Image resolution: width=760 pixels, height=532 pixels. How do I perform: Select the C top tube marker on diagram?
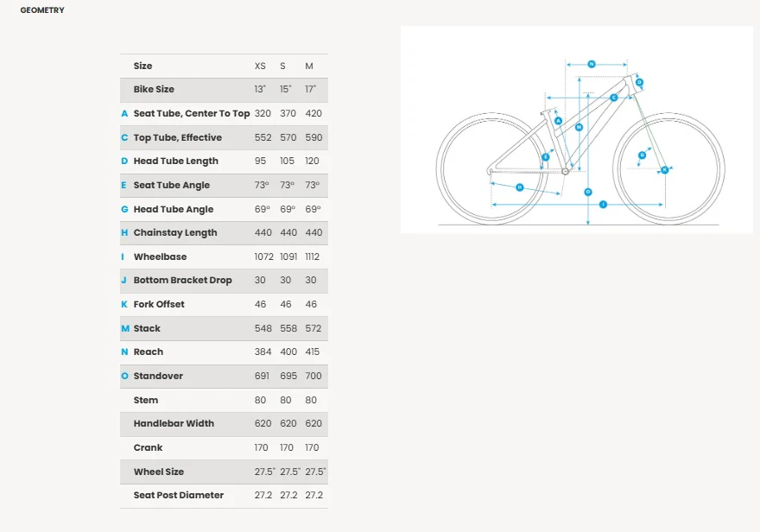coord(614,98)
